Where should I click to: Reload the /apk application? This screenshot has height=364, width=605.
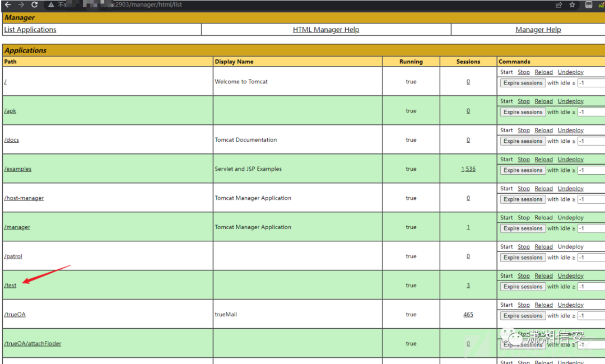[543, 101]
